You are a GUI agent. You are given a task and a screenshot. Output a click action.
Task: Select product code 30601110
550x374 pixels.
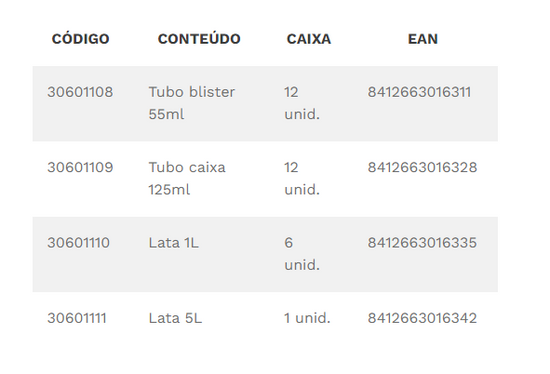79,243
